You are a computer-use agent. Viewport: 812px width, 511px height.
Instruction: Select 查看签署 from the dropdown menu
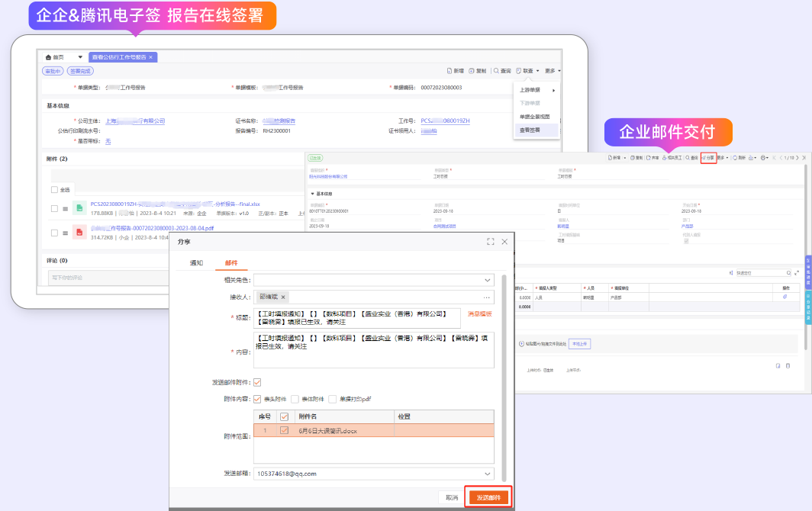530,130
